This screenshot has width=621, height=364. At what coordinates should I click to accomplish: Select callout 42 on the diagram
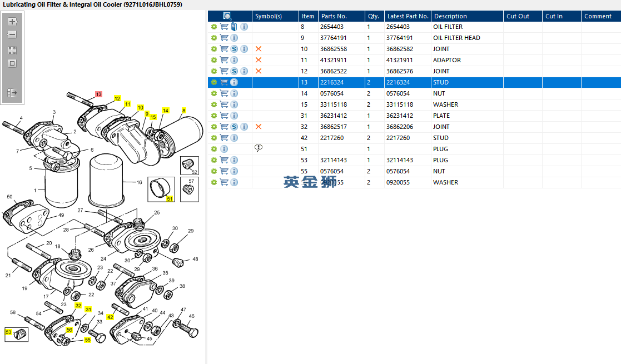(110, 317)
